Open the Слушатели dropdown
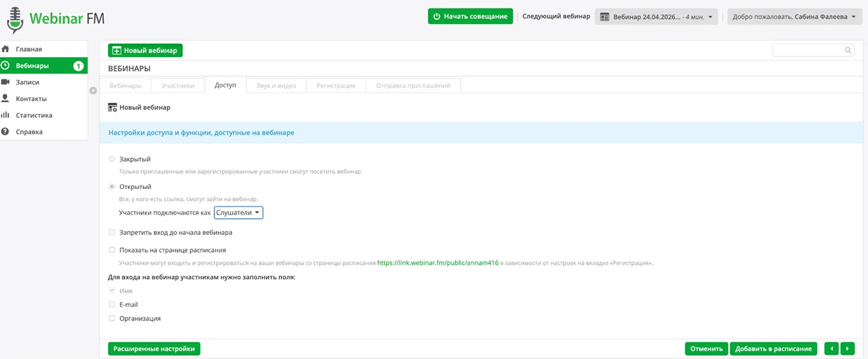 tap(239, 213)
